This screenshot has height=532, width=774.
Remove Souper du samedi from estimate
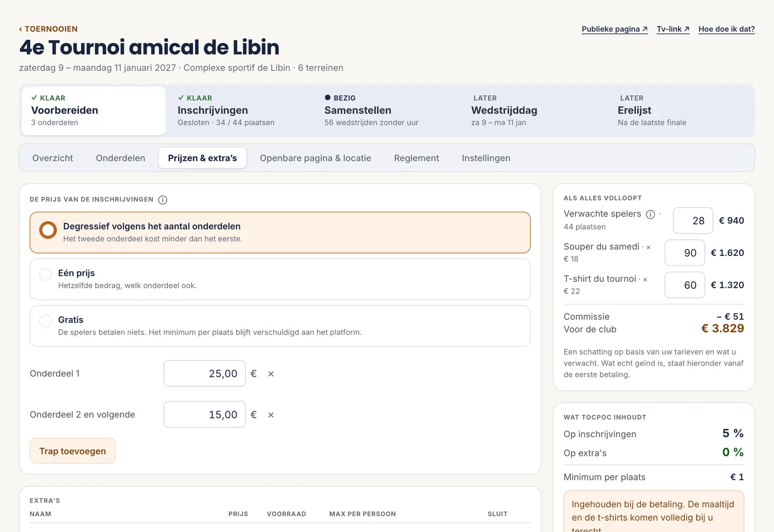point(648,247)
